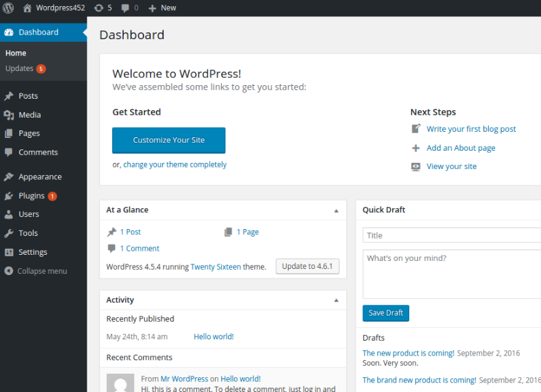Viewport: 541px width, 392px height.
Task: Click the screen icon beside View your site
Action: point(416,166)
